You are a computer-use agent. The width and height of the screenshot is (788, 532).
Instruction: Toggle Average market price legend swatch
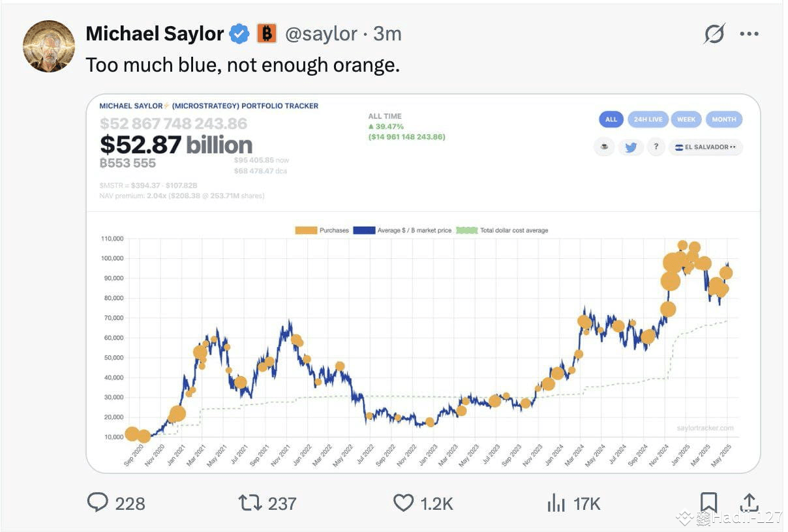point(364,230)
